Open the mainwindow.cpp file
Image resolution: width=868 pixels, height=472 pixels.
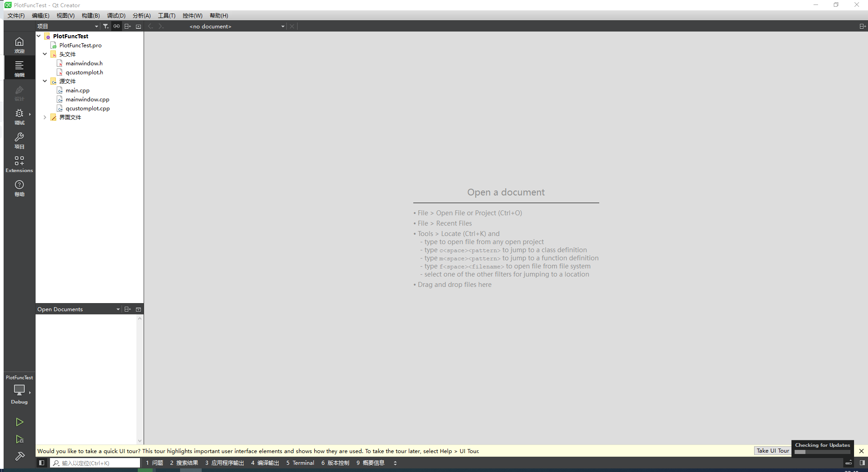(87, 99)
